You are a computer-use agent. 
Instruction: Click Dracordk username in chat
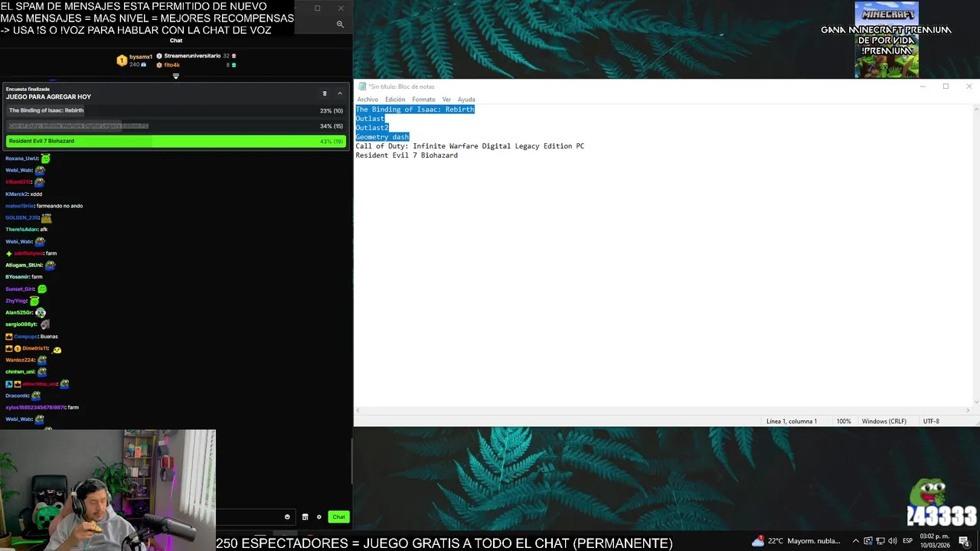coord(17,396)
